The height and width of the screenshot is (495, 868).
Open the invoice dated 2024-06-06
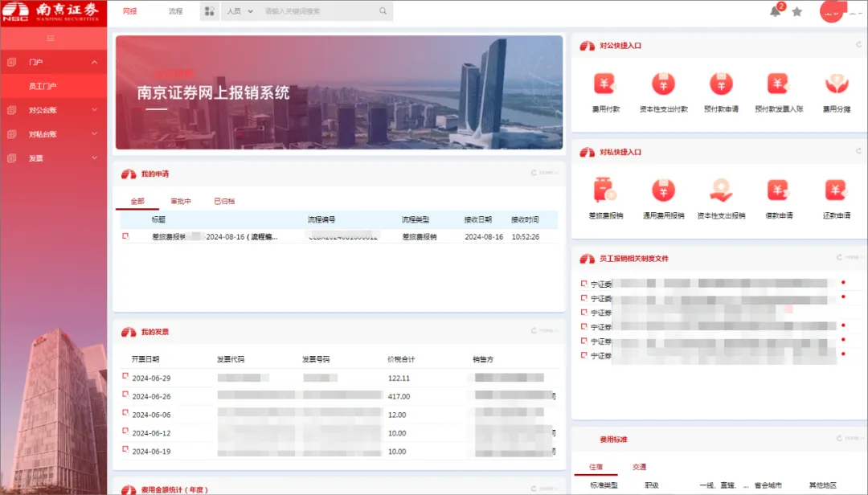pyautogui.click(x=339, y=415)
